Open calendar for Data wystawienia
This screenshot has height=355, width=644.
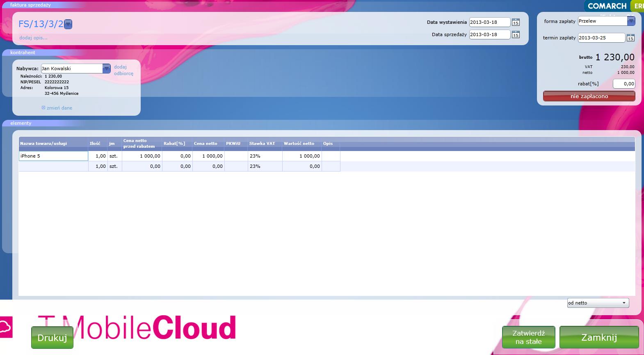point(516,22)
